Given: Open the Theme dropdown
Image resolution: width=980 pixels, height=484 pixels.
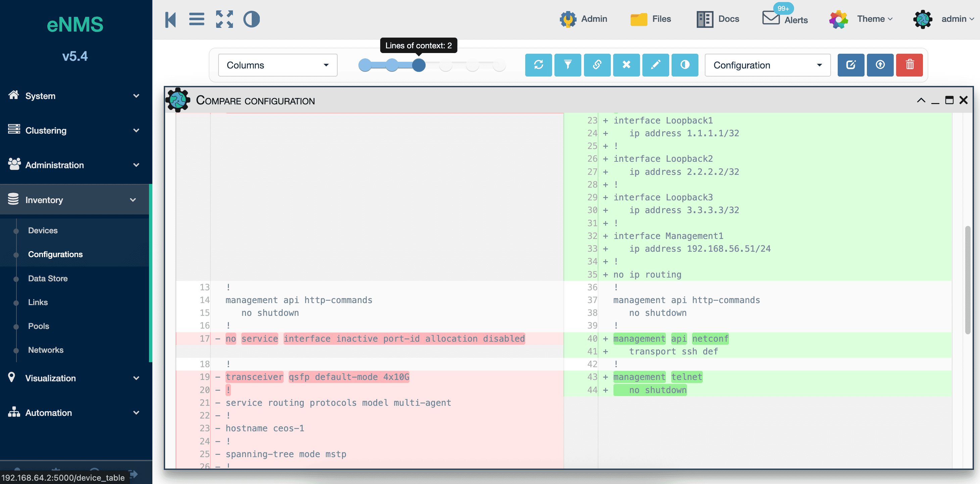Looking at the screenshot, I should [x=861, y=19].
